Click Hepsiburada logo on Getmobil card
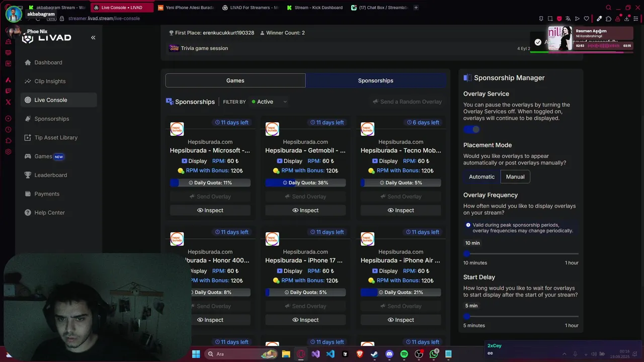This screenshot has width=644, height=362. click(272, 129)
